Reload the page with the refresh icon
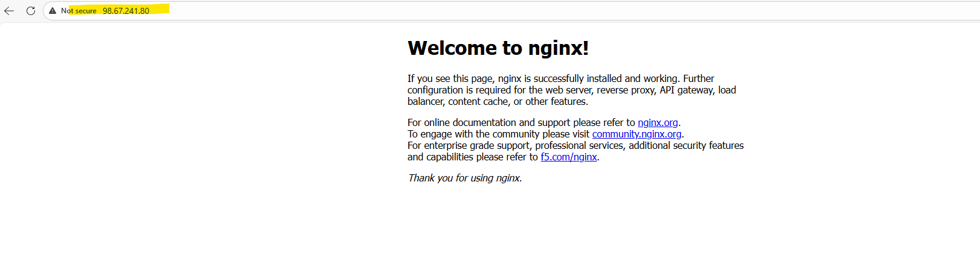Screen dimensions: 980x255 point(31,11)
